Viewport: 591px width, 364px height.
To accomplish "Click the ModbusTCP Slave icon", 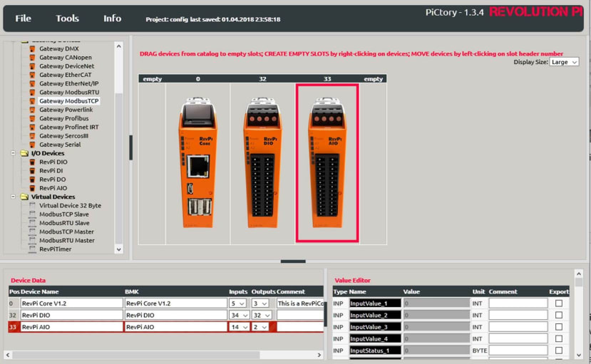I will tap(32, 214).
